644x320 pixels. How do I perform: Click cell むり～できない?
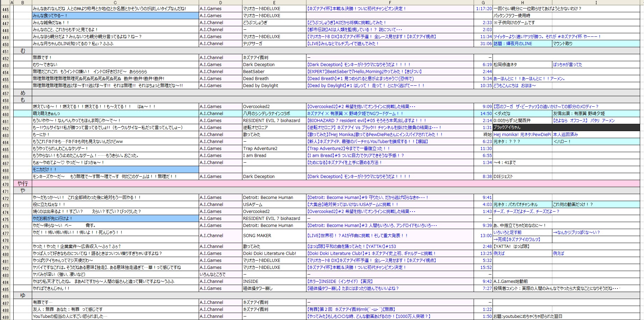pos(115,65)
